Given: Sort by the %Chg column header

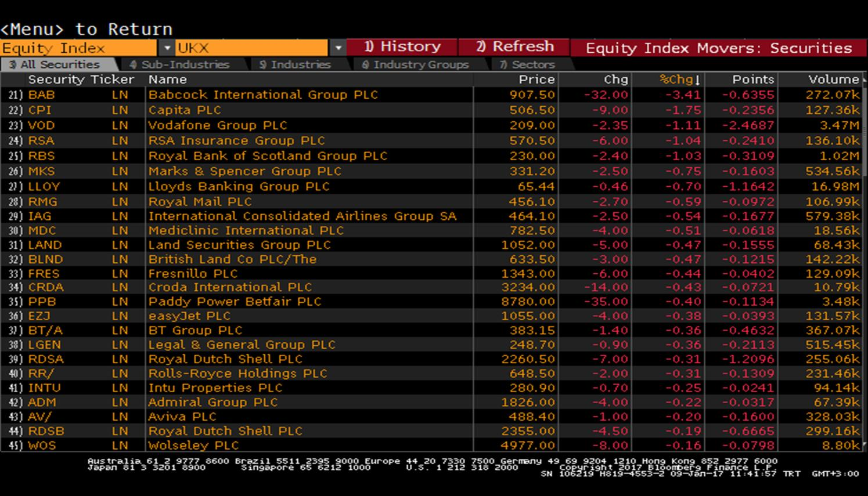Looking at the screenshot, I should pyautogui.click(x=680, y=79).
